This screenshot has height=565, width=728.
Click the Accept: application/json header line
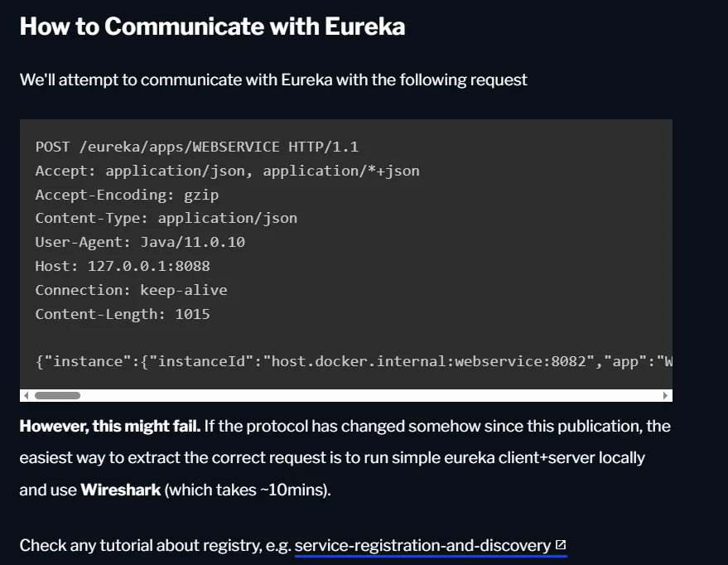pos(227,171)
